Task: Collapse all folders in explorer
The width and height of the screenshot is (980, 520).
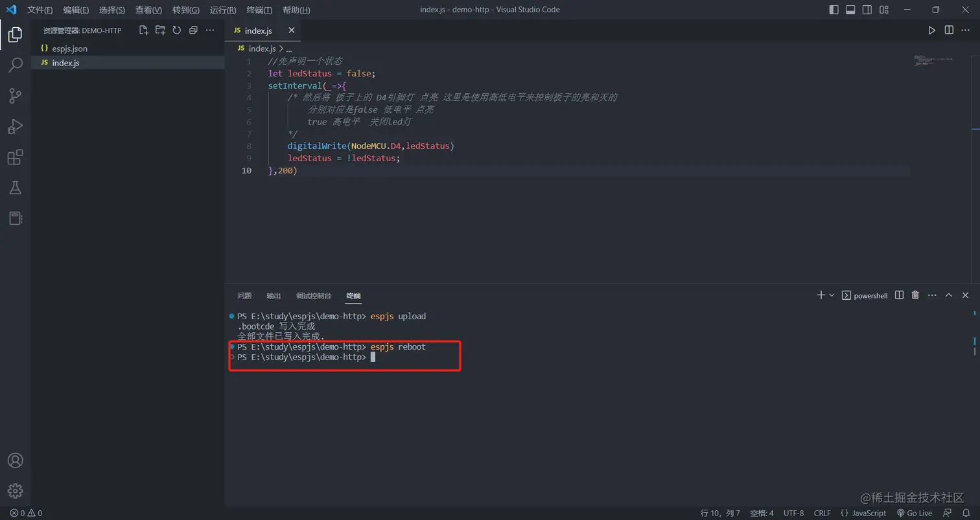Action: tap(193, 30)
